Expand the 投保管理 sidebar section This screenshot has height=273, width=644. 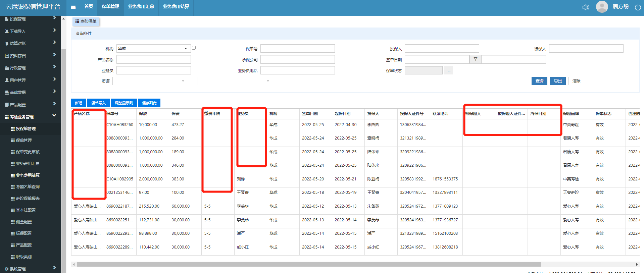[54, 18]
